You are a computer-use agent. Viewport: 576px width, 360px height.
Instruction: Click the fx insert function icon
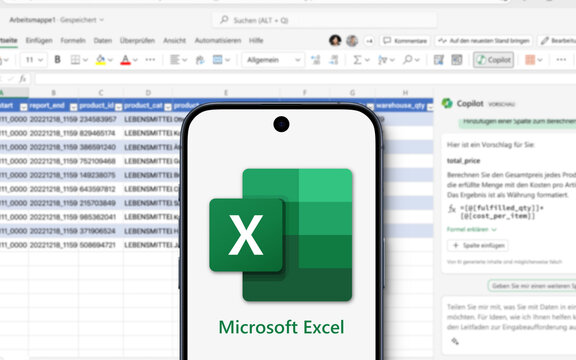pyautogui.click(x=22, y=79)
